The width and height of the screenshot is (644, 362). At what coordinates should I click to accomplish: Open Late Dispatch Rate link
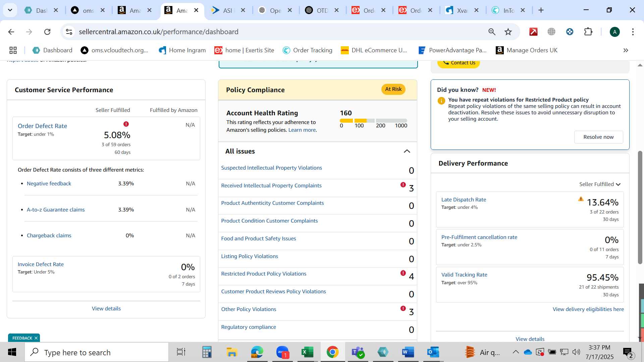(x=464, y=200)
